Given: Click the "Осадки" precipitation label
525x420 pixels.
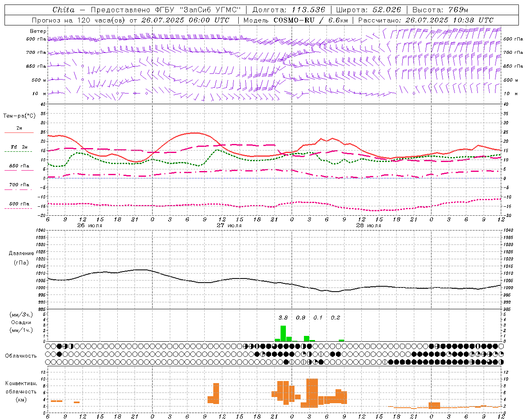Looking at the screenshot, I should click(x=21, y=322).
